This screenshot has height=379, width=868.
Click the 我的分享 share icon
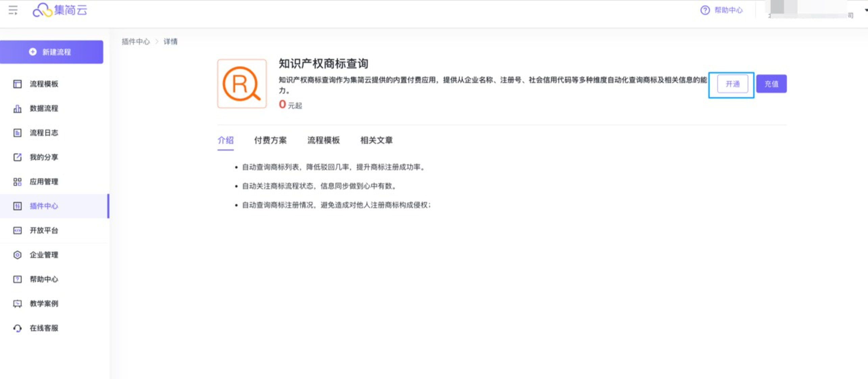(x=17, y=157)
